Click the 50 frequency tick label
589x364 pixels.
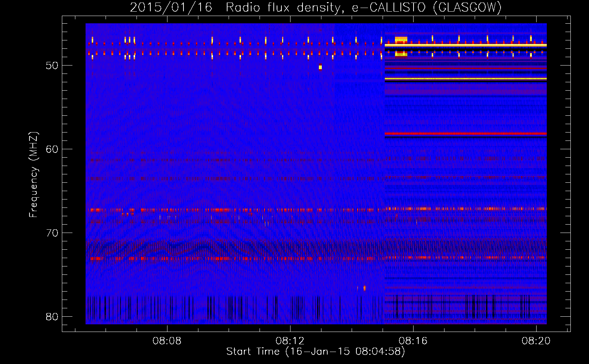[52, 66]
